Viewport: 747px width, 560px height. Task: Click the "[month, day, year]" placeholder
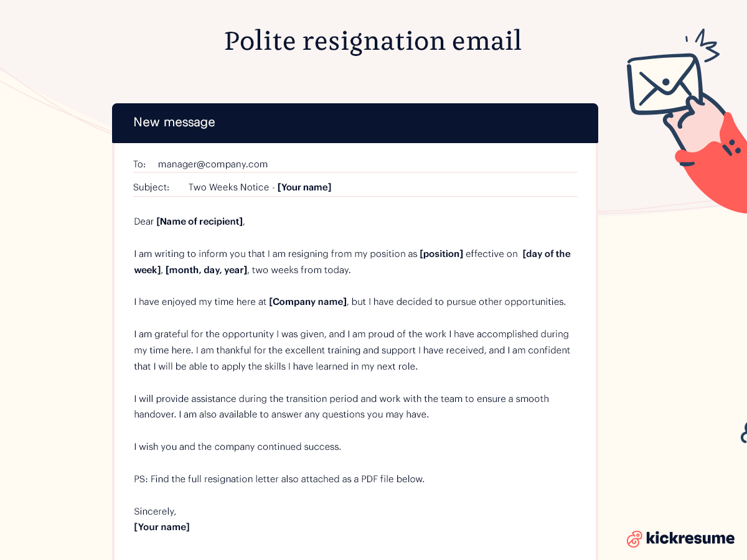click(x=207, y=270)
